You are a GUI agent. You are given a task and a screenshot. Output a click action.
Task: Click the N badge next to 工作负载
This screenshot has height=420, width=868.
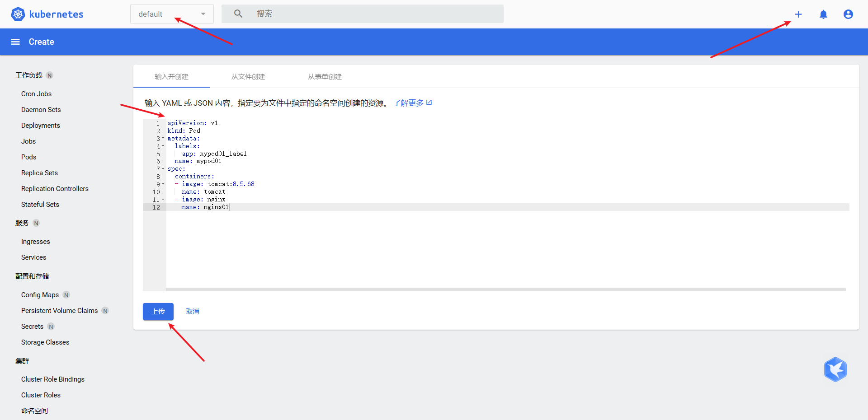[x=50, y=75]
